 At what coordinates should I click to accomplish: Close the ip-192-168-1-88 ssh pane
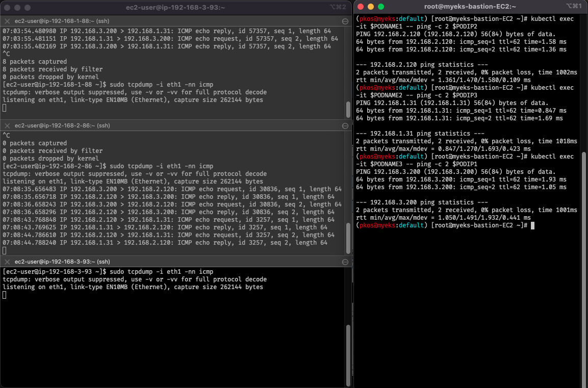[7, 21]
